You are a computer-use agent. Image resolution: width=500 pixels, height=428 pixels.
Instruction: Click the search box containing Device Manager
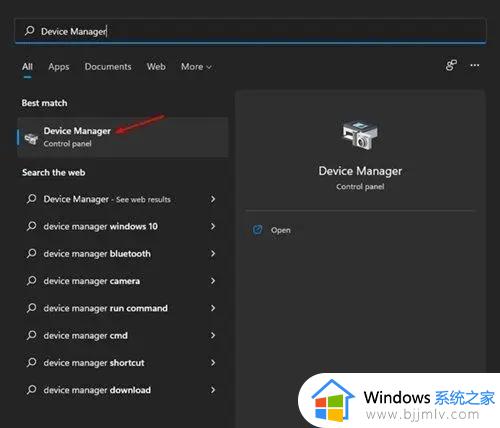250,31
